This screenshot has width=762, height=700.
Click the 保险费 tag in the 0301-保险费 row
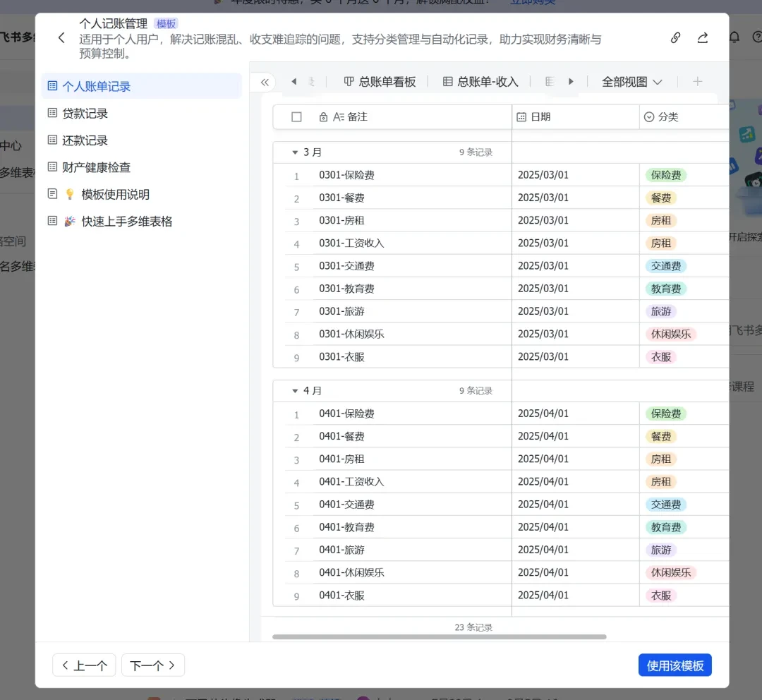(x=666, y=175)
